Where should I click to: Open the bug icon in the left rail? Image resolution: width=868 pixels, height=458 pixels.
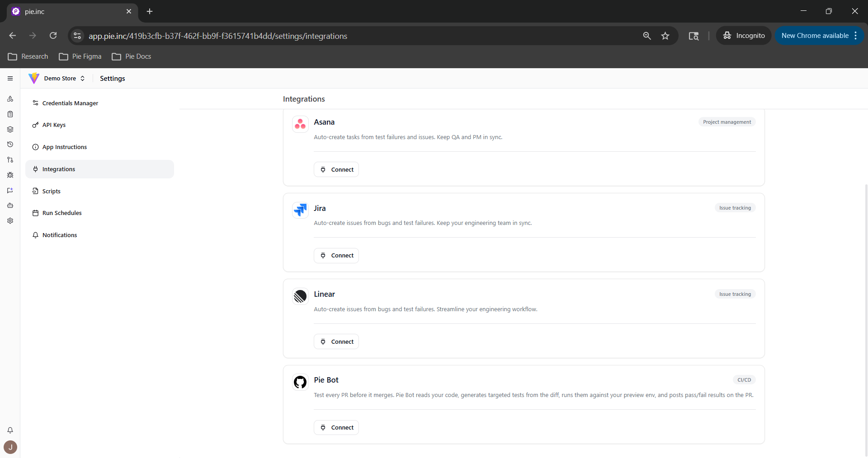10,175
